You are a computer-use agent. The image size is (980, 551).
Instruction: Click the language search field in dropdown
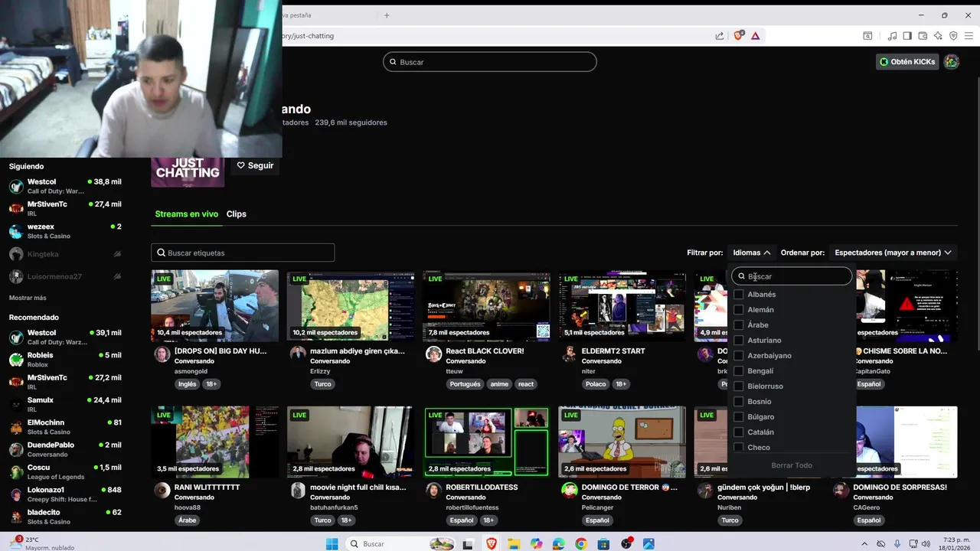(x=792, y=276)
